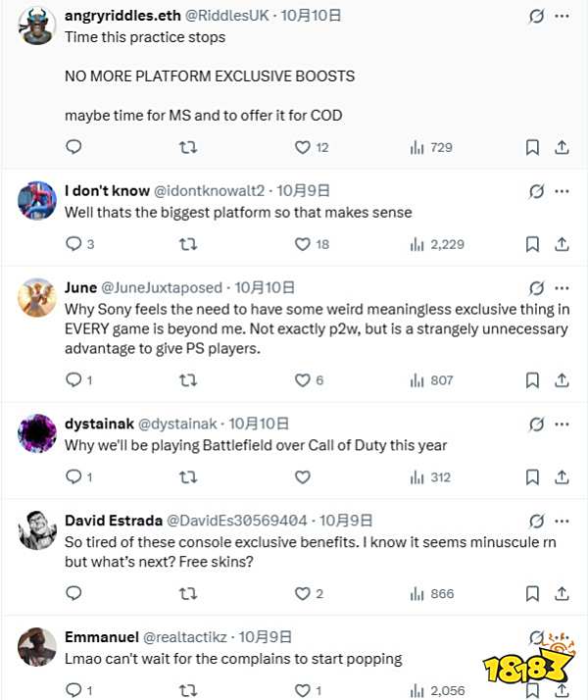
Task: Open Grok icon on June's tweet
Action: pos(536,288)
